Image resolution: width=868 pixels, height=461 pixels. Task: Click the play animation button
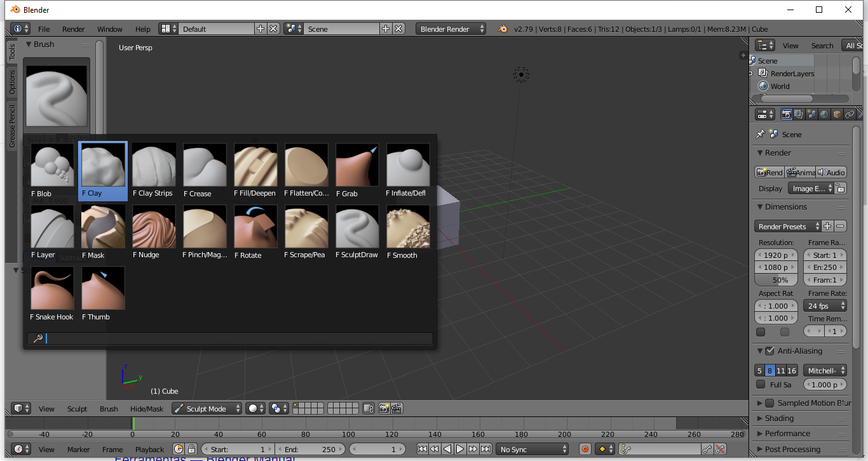(460, 450)
